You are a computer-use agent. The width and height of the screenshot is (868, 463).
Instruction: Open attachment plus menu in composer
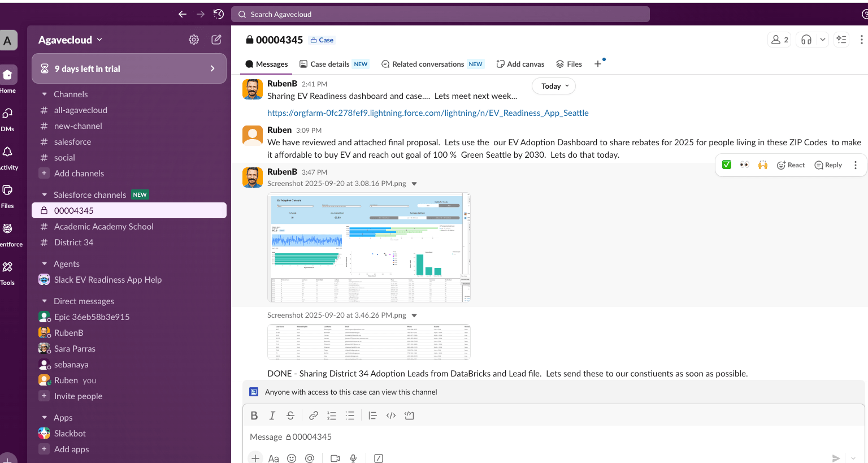[x=255, y=458]
